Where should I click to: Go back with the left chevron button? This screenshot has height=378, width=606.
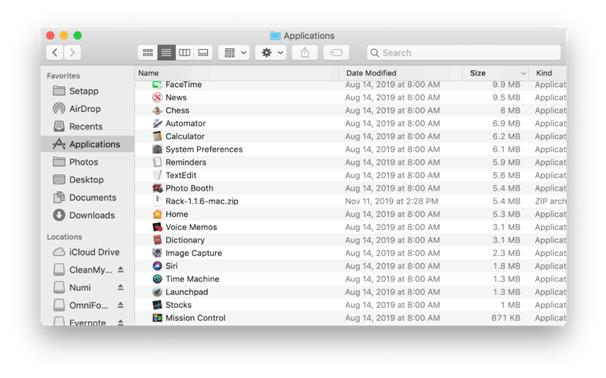(55, 53)
